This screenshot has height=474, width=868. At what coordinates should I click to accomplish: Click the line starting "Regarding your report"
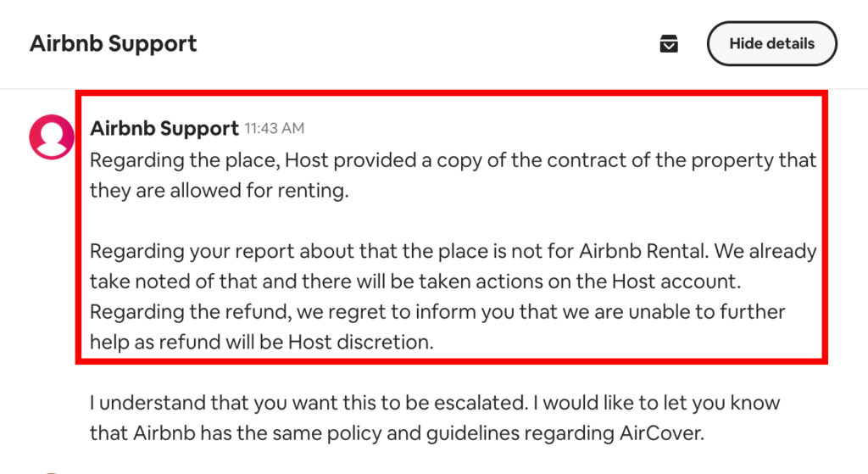pyautogui.click(x=453, y=252)
